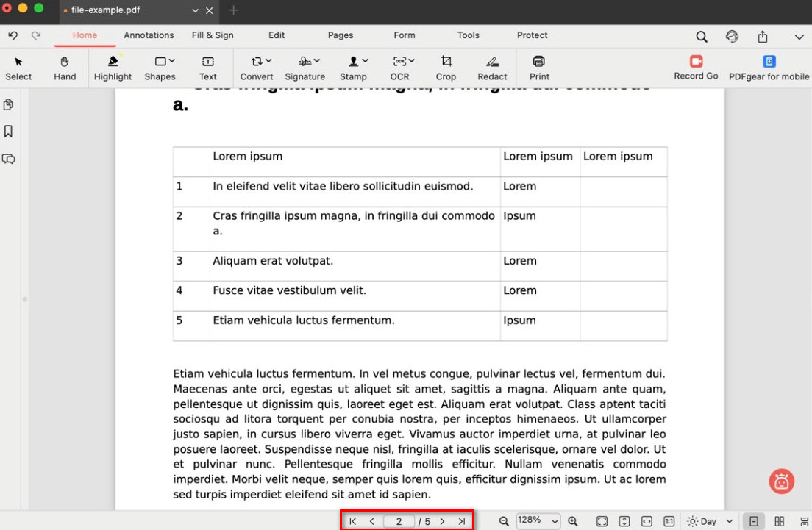Expand the Shapes tool dropdown
The width and height of the screenshot is (812, 530).
(x=171, y=61)
